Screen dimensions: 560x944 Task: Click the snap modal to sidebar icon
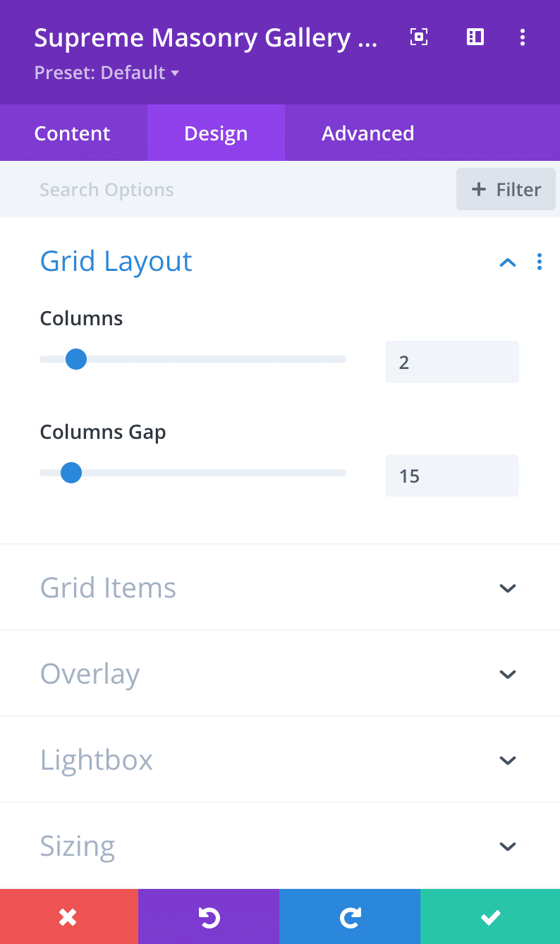[475, 37]
